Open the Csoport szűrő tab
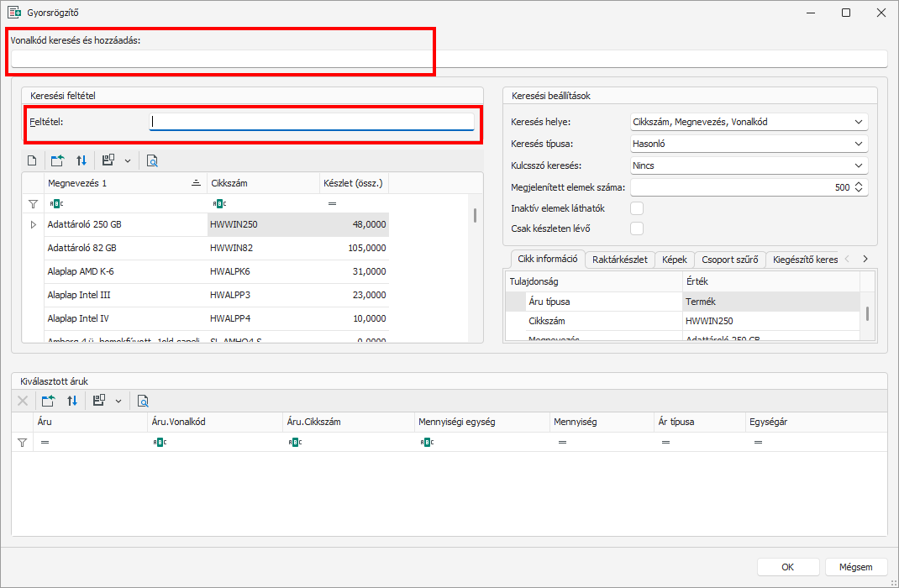The height and width of the screenshot is (588, 899). (729, 260)
